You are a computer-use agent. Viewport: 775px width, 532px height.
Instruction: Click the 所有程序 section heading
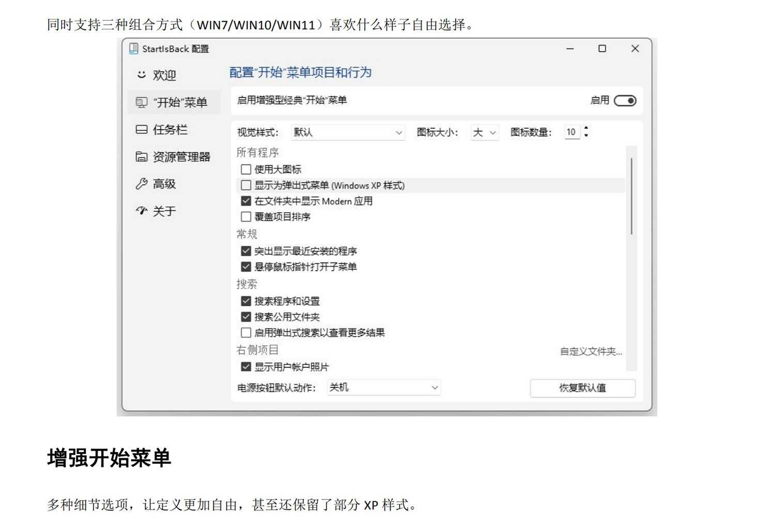pos(258,152)
